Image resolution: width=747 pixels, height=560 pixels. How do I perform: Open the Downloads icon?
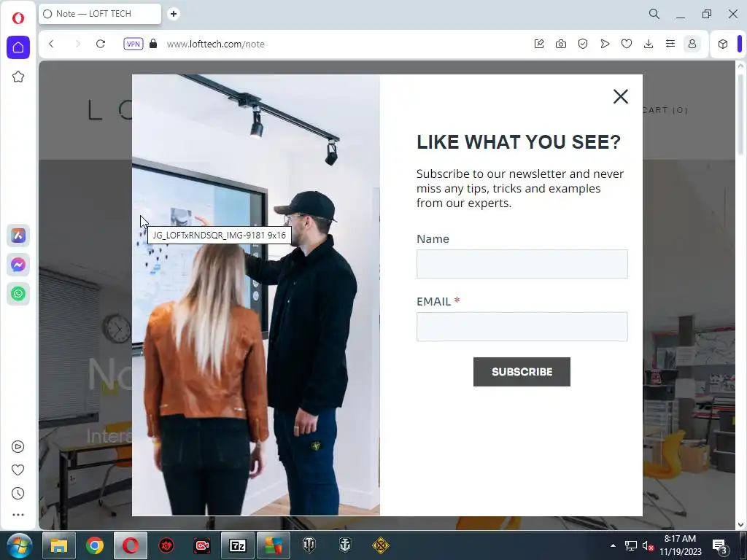(649, 44)
